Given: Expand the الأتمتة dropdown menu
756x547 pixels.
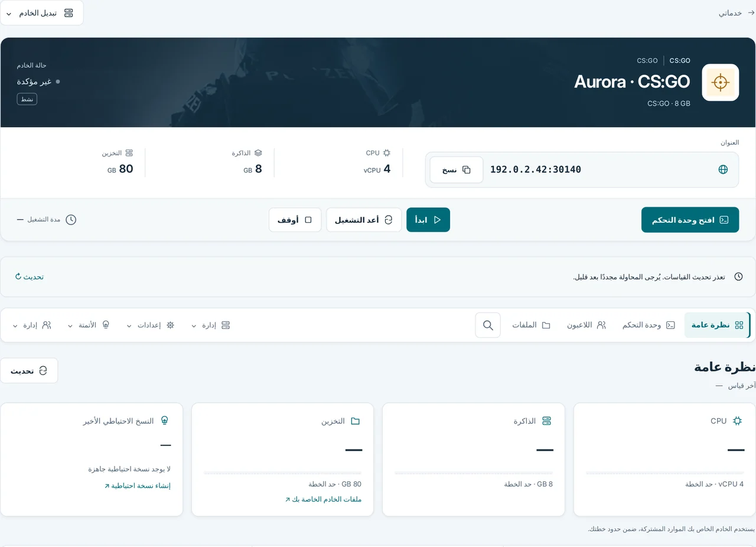Looking at the screenshot, I should click(89, 325).
